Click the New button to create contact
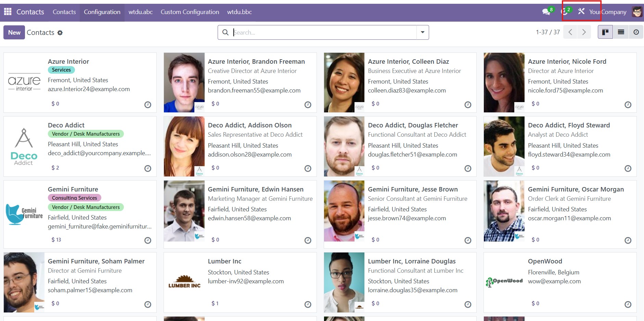 point(14,32)
